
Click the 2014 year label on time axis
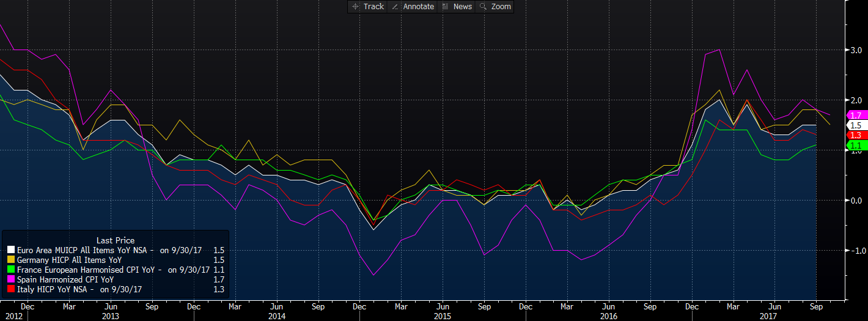pyautogui.click(x=277, y=316)
